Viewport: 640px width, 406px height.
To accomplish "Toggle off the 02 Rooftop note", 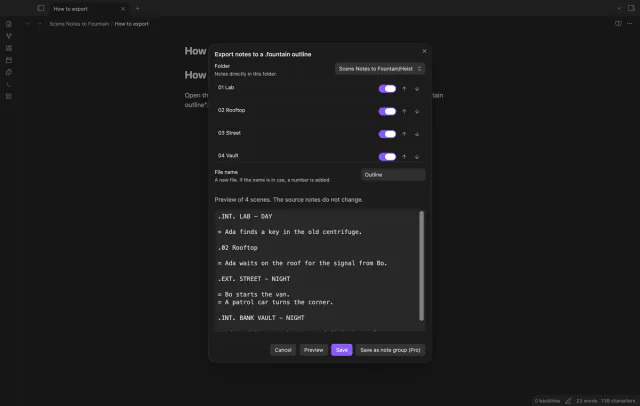I will [387, 111].
